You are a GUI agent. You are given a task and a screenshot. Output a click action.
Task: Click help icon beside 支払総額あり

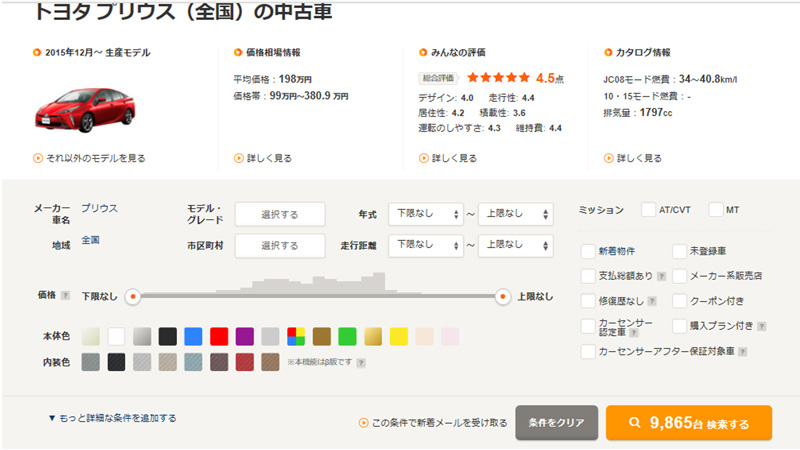[661, 276]
